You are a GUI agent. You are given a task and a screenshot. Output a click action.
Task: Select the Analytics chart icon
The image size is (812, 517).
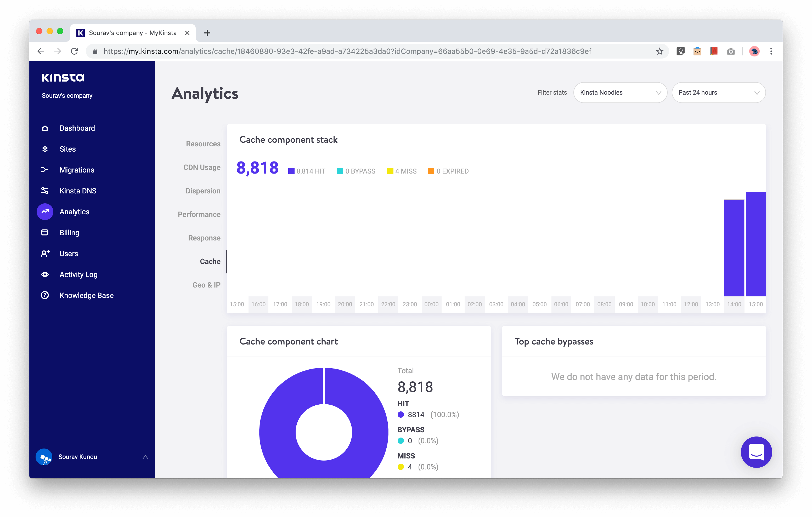[x=45, y=211]
